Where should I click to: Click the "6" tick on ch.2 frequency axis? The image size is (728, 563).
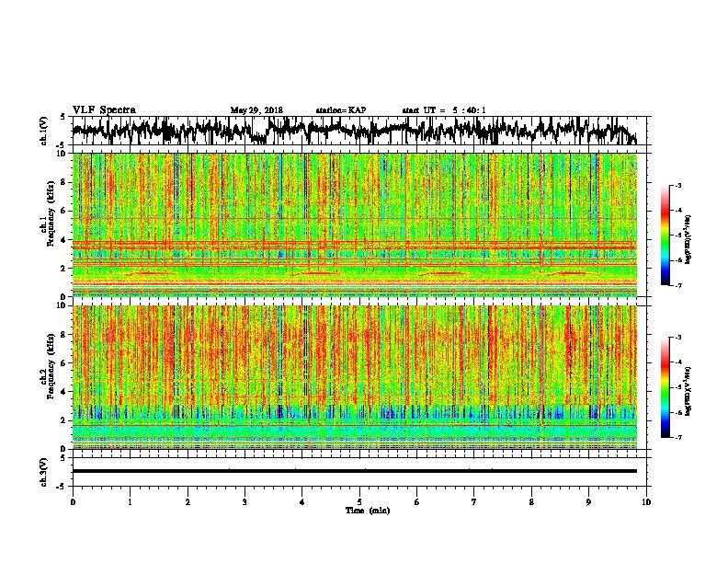63,362
